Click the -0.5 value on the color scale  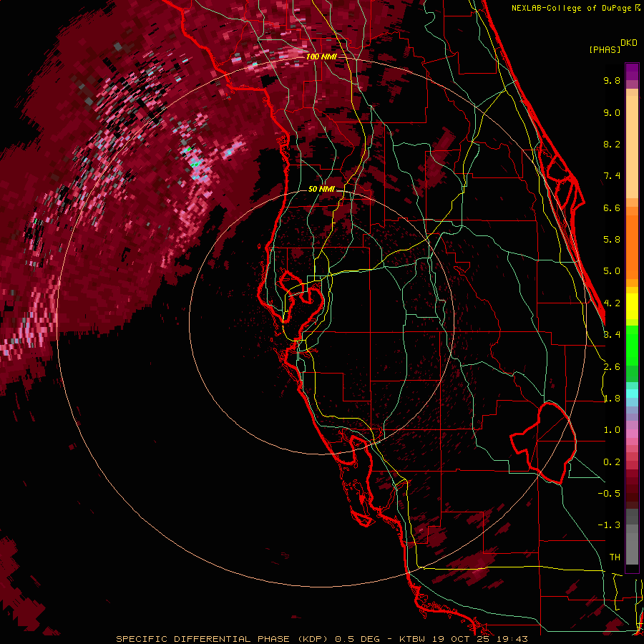click(609, 494)
